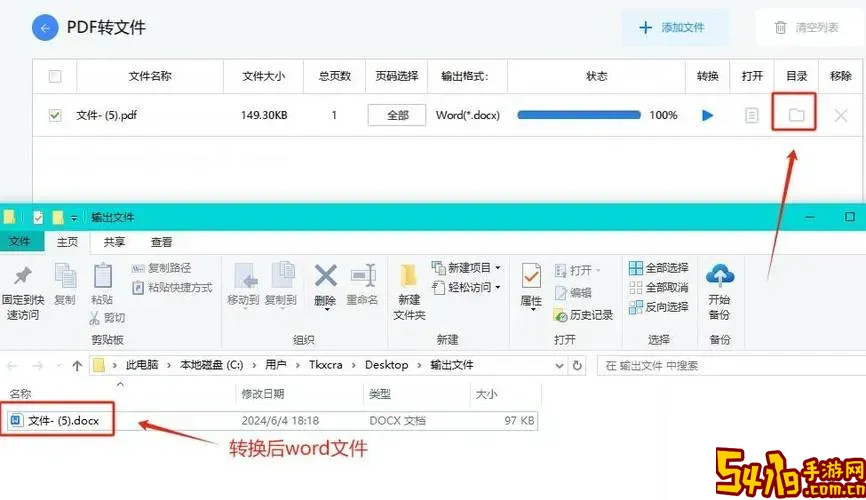Screen dimensions: 866x500
Task: Click 此电脑 in the address bar
Action: point(142,365)
